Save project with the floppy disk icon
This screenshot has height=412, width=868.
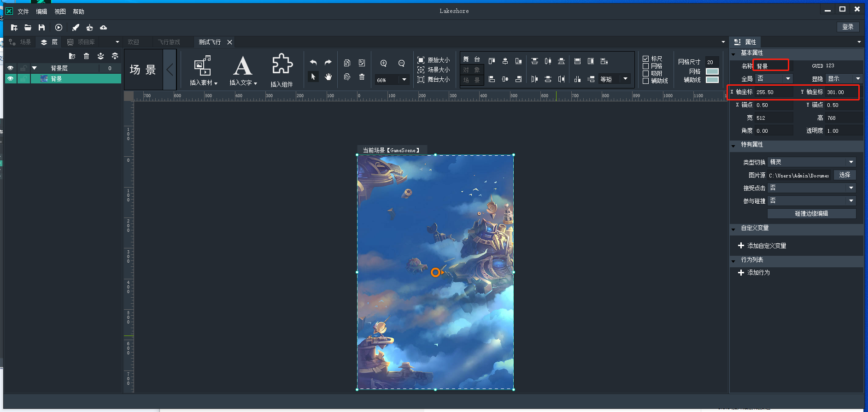click(x=42, y=28)
